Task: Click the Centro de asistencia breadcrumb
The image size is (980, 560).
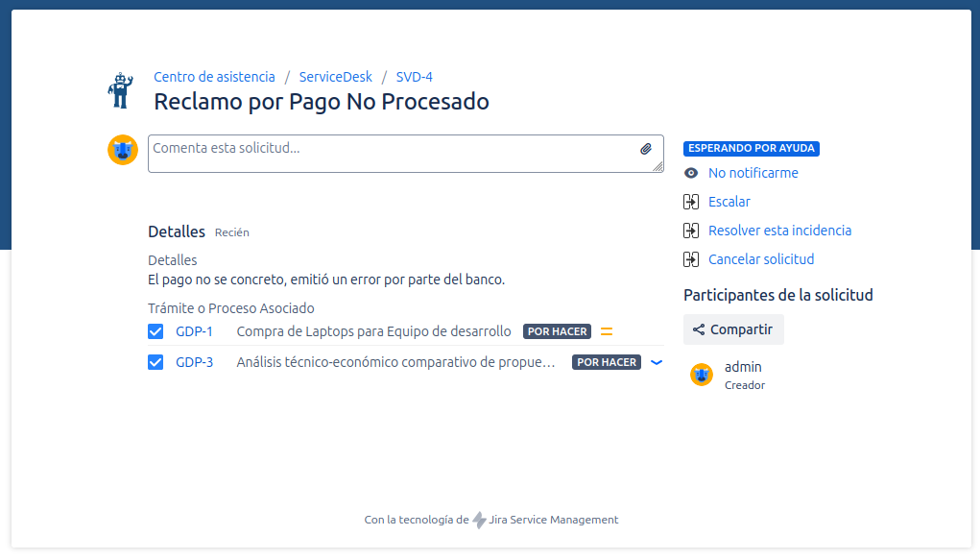Action: pos(214,76)
